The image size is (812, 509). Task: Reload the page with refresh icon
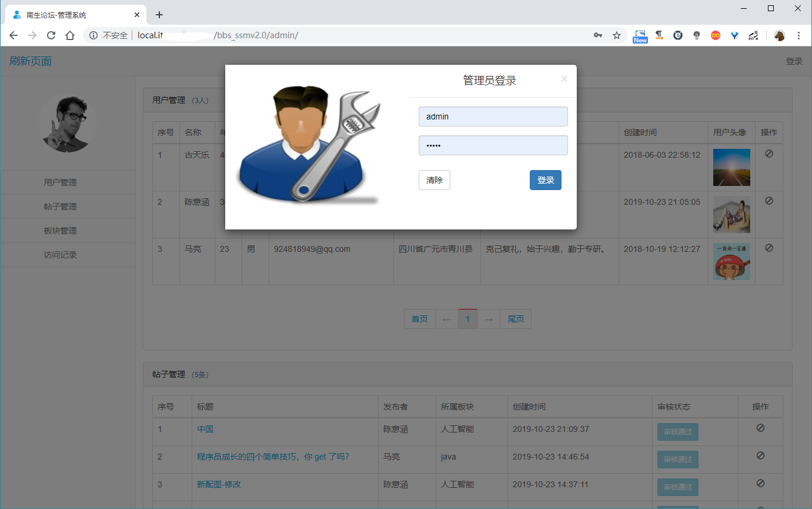(x=51, y=35)
